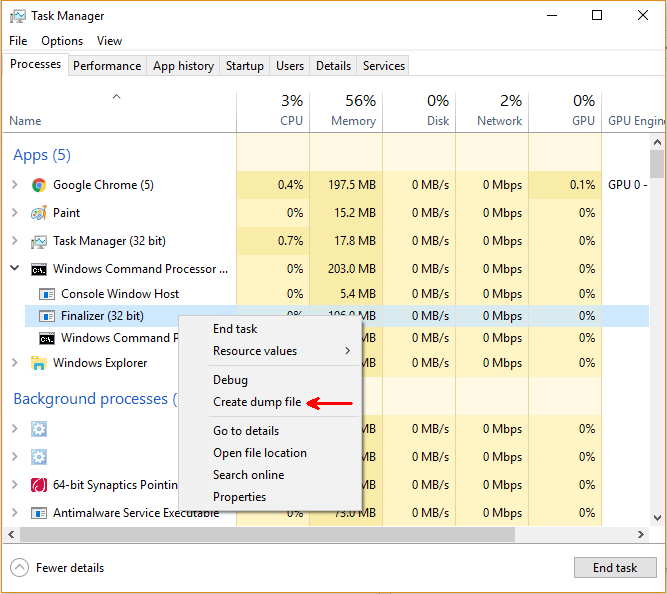
Task: Click the GPU 0 engine cell for Chrome
Action: pyautogui.click(x=627, y=185)
